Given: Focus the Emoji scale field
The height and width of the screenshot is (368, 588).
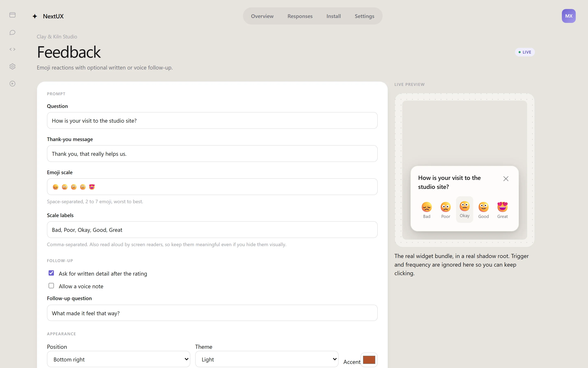Looking at the screenshot, I should click(212, 187).
